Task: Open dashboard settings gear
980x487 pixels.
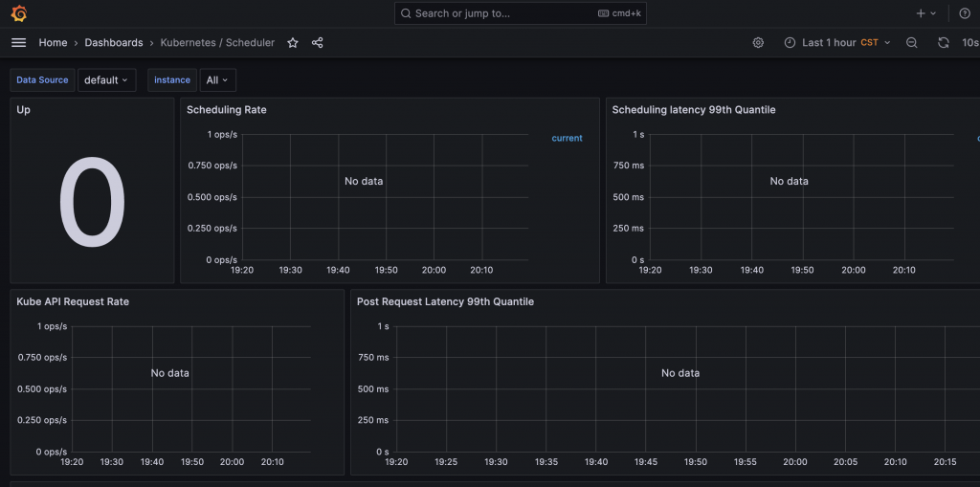Action: (x=758, y=42)
